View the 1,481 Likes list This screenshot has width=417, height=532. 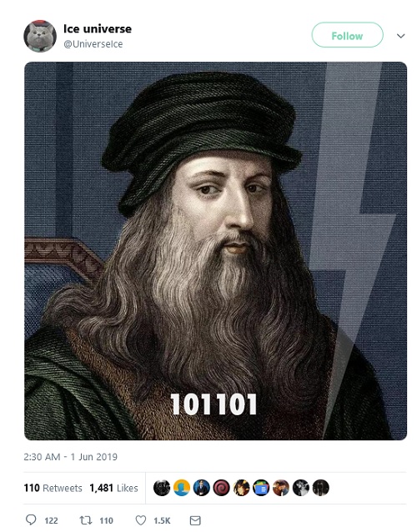pos(113,488)
